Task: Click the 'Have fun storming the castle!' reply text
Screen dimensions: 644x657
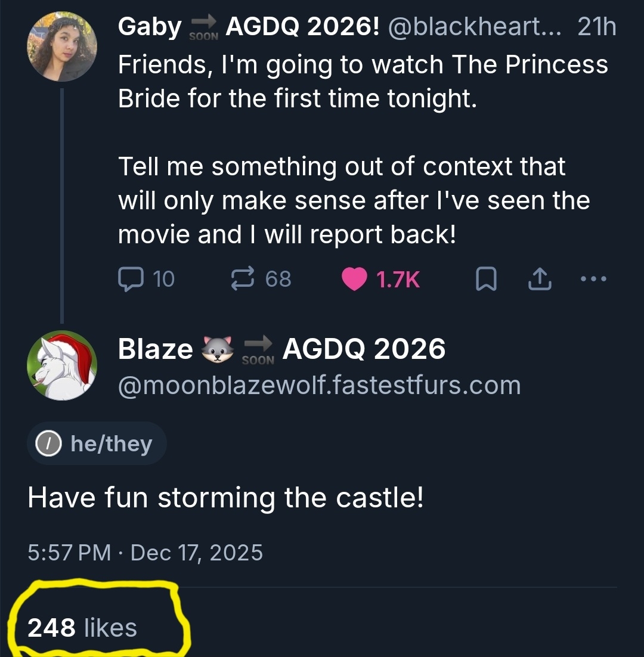Action: [x=225, y=497]
